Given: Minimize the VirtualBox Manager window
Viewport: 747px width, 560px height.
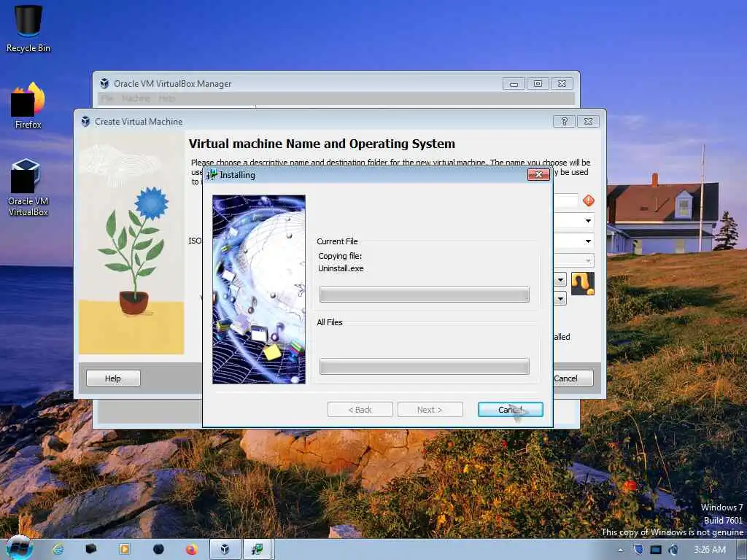Looking at the screenshot, I should 514,84.
